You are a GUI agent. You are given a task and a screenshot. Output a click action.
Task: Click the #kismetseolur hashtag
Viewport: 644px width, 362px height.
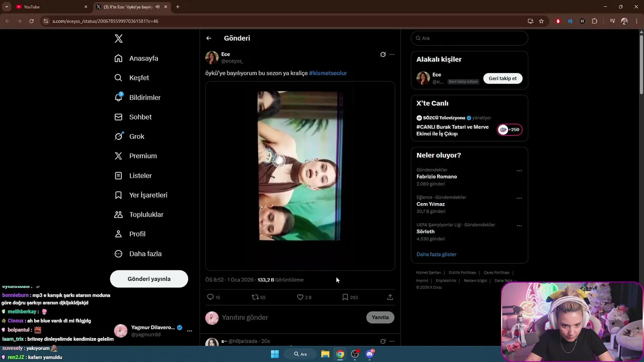328,73
